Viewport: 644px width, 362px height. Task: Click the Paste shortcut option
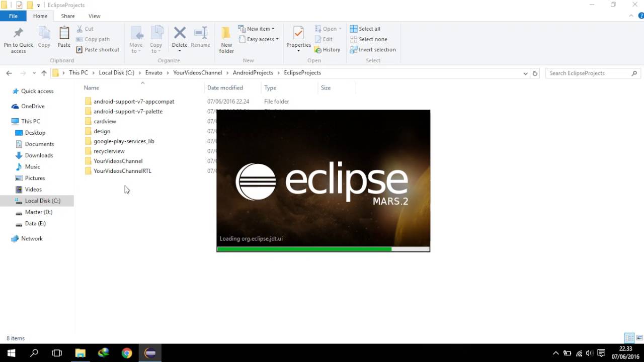pos(98,50)
